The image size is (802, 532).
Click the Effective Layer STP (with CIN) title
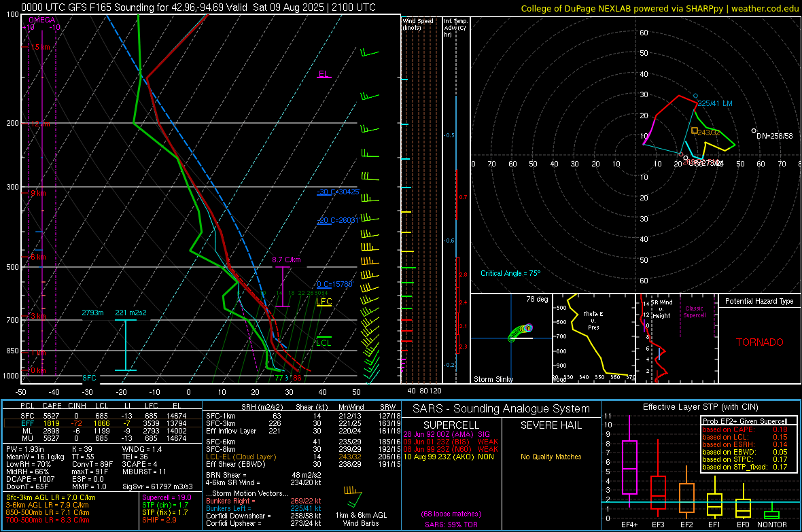pos(701,407)
